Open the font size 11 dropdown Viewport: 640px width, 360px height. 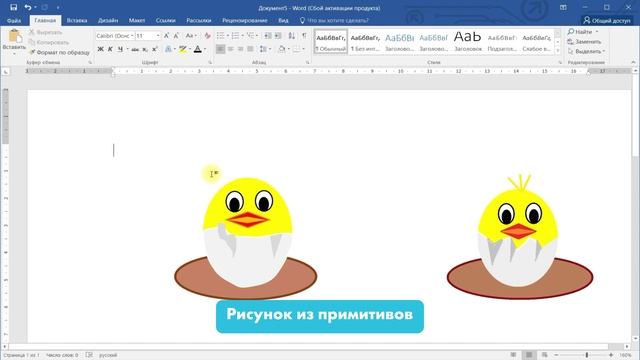158,36
